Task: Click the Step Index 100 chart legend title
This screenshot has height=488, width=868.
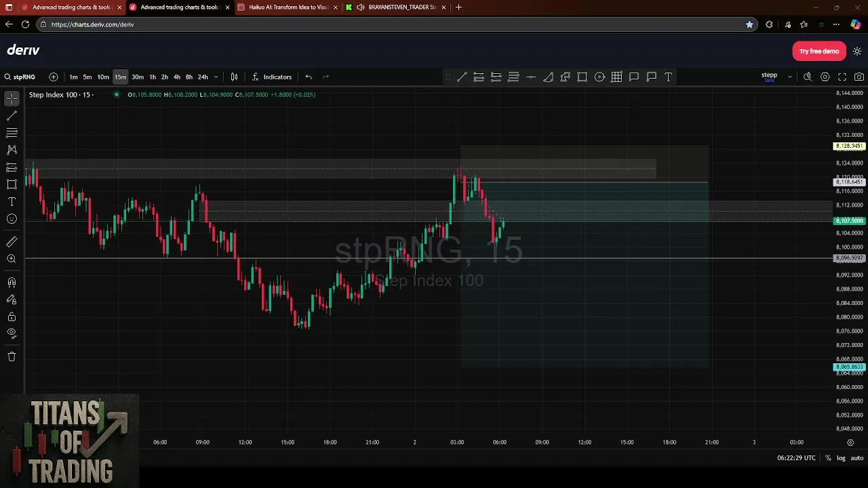Action: point(60,95)
